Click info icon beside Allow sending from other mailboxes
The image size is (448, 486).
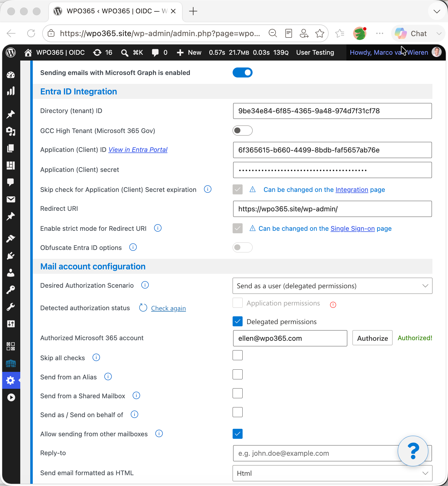[159, 434]
